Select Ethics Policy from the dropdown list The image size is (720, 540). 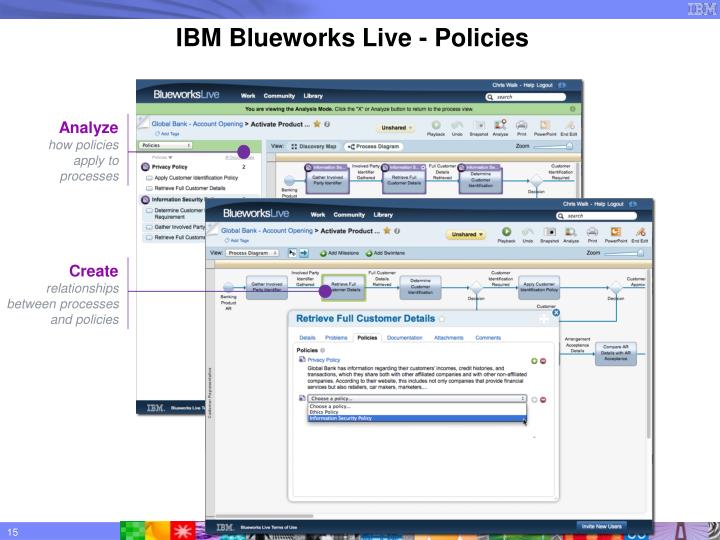416,412
